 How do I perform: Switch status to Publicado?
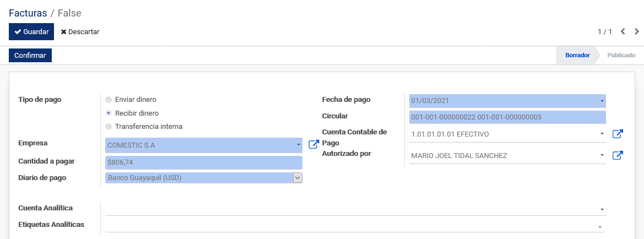coord(621,55)
